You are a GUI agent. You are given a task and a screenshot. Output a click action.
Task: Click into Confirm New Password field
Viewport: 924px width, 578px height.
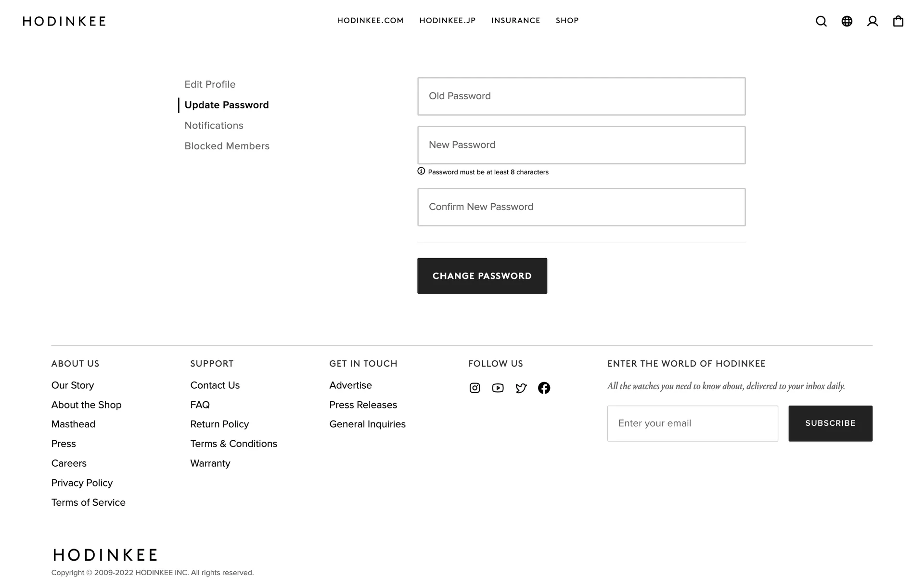coord(581,207)
